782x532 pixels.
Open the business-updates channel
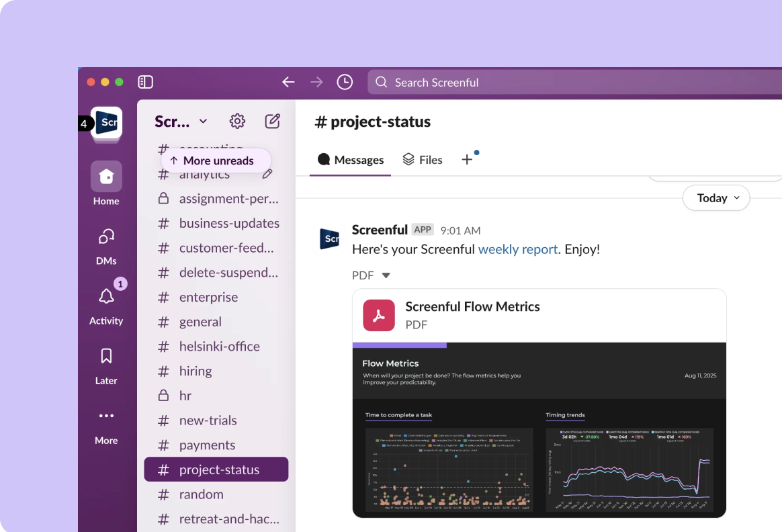216,223
